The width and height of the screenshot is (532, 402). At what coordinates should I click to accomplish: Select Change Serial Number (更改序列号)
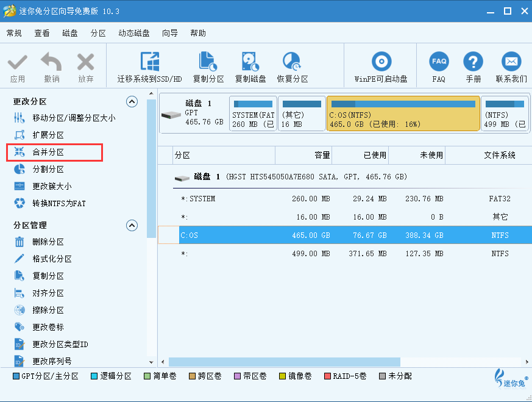43,361
